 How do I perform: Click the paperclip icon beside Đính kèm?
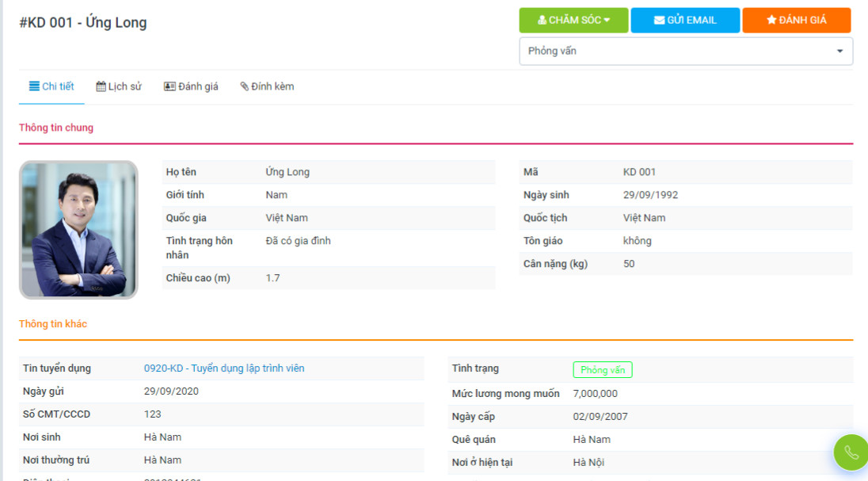[x=245, y=86]
